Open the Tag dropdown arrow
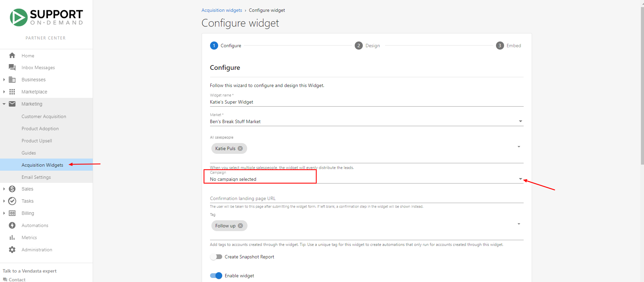This screenshot has width=644, height=282. click(519, 224)
